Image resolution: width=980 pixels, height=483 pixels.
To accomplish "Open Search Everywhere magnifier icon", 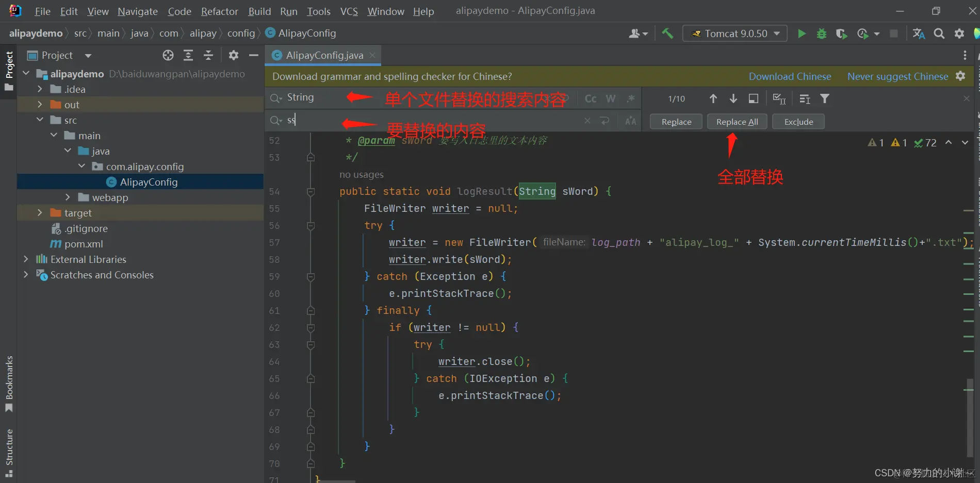I will 939,34.
